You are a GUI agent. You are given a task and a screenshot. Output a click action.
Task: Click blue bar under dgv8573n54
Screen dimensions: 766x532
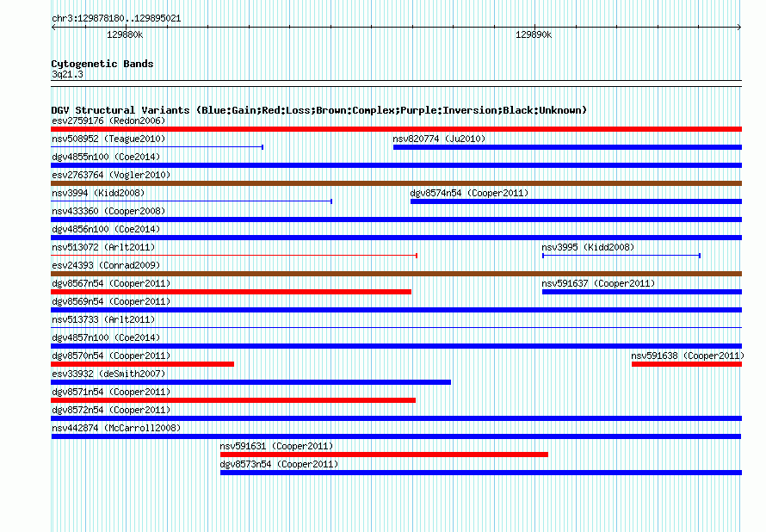click(x=481, y=473)
